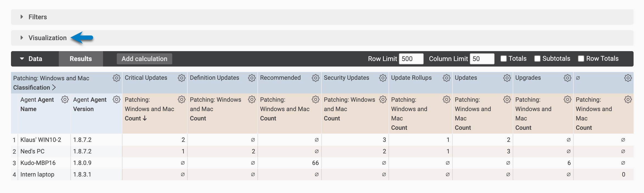Click the Update Rollups pivot header label
Image resolution: width=644 pixels, height=193 pixels.
[411, 78]
